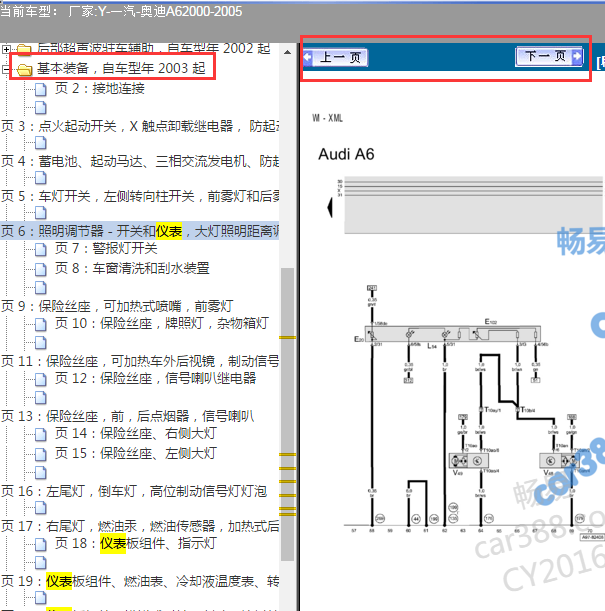
Task: Click page icon above 页 5 entry
Action: [x=41, y=178]
